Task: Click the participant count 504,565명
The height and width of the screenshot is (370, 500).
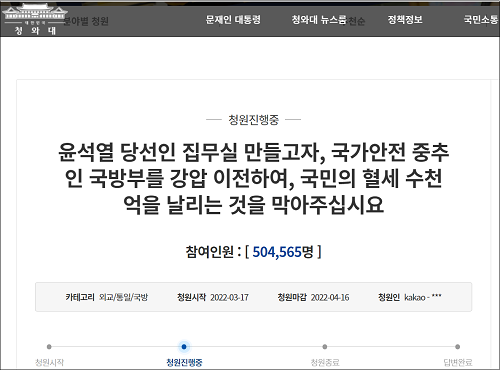Action: point(283,252)
